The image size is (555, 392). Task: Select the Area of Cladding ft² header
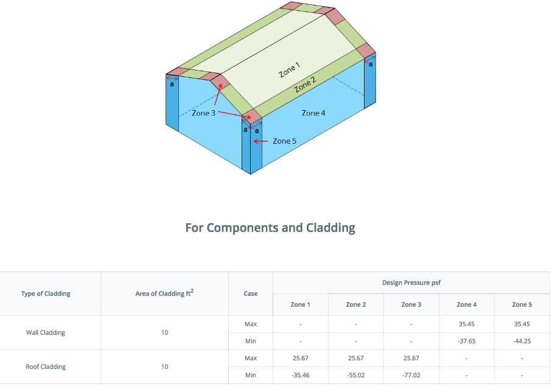[x=164, y=293]
